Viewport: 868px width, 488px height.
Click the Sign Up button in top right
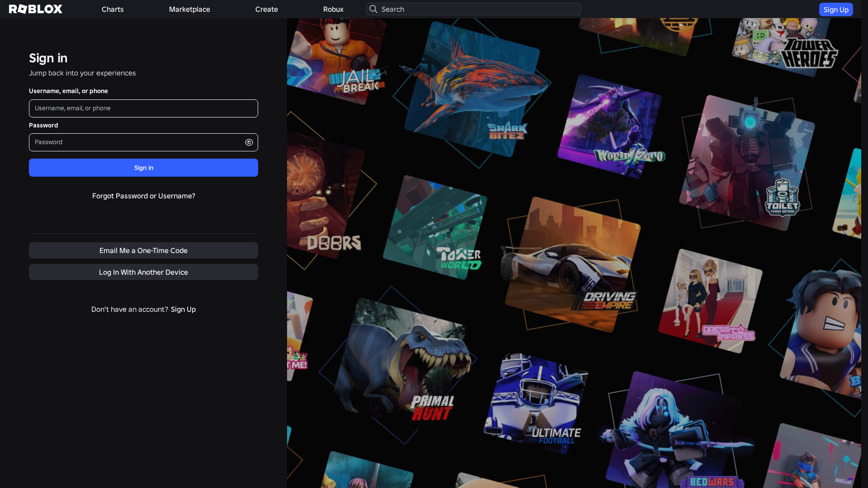pos(835,9)
